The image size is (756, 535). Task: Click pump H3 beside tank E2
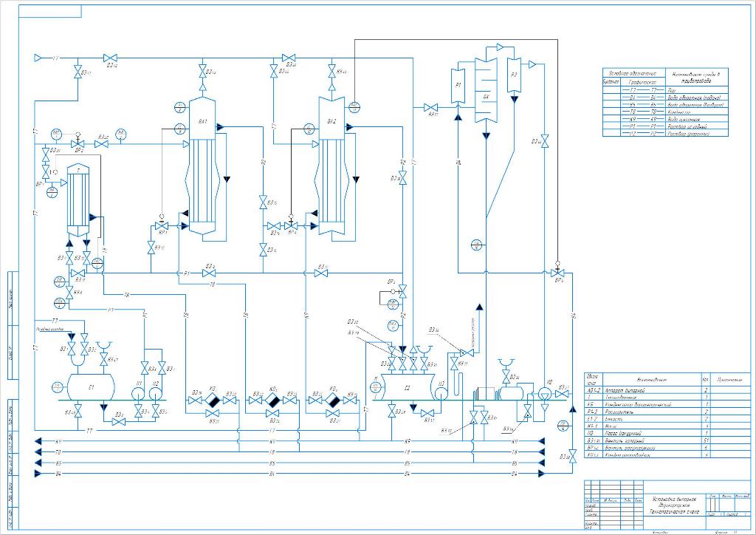tap(441, 393)
